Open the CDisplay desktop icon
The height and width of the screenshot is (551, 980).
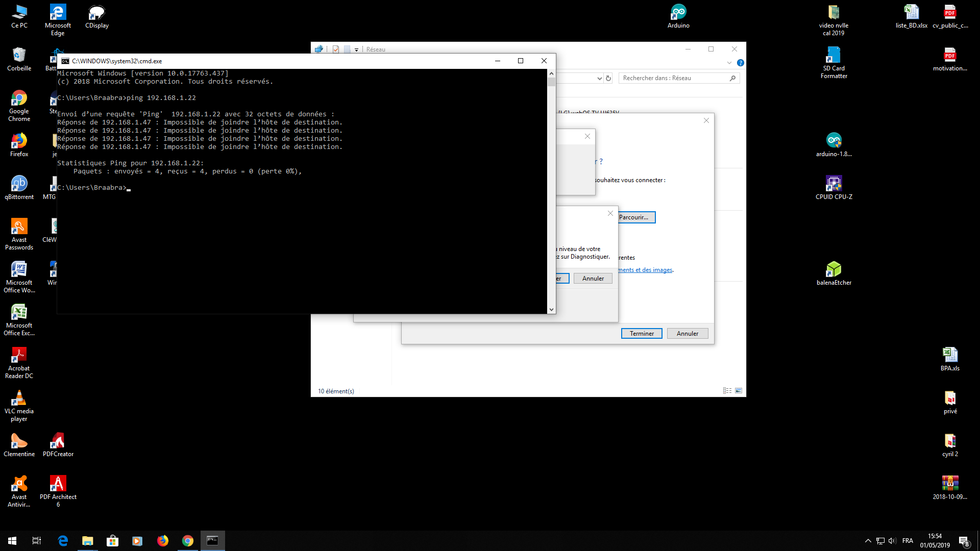pyautogui.click(x=97, y=17)
